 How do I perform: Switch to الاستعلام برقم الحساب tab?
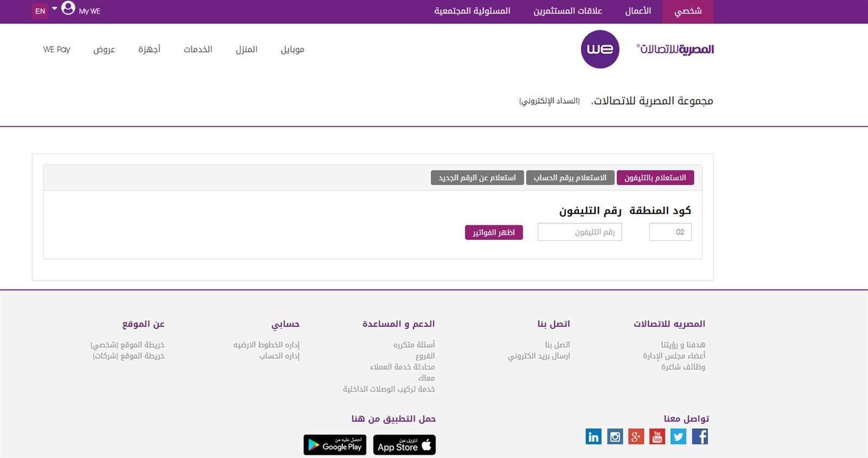click(570, 178)
